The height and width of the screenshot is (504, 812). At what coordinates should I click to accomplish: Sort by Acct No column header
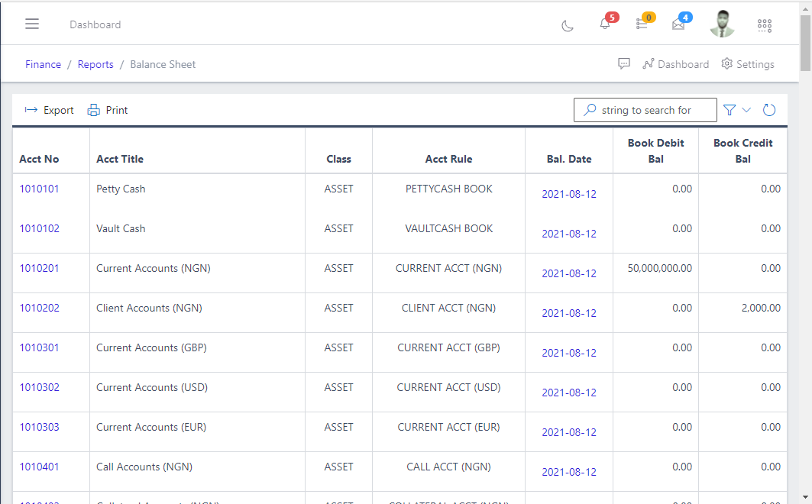(39, 159)
